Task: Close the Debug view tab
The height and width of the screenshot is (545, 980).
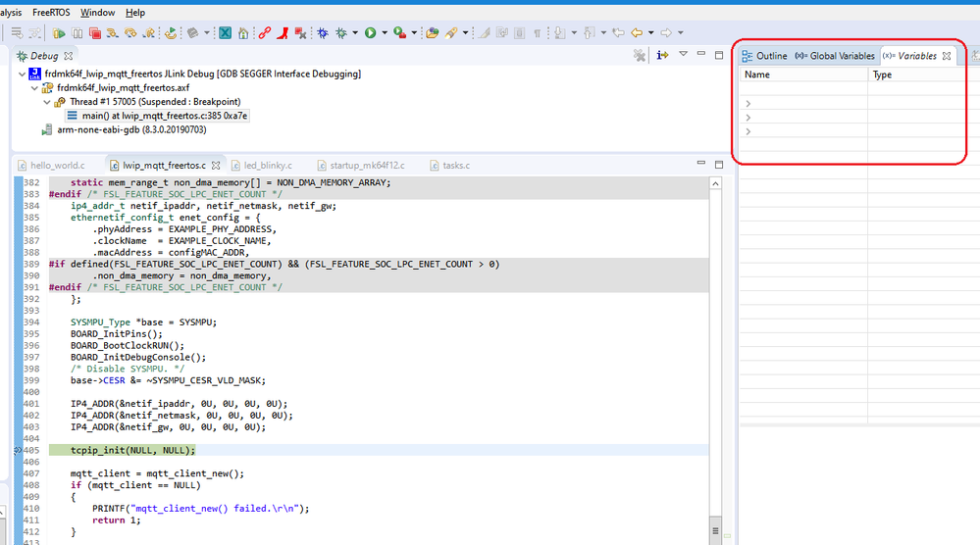Action: [68, 56]
